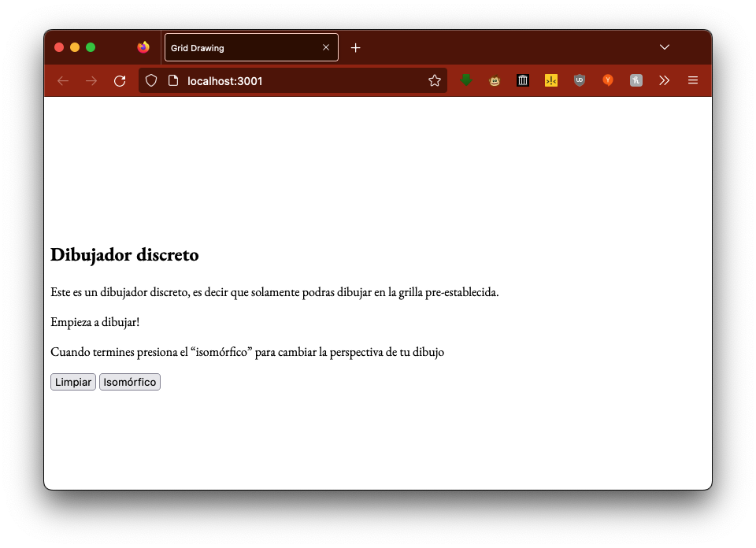
Task: Select the Grid Drawing tab
Action: (240, 47)
